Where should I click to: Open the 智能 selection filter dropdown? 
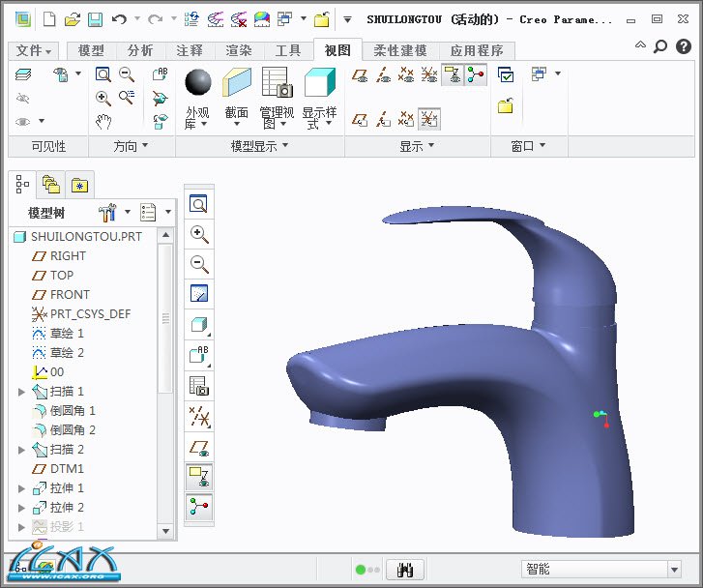pos(674,570)
